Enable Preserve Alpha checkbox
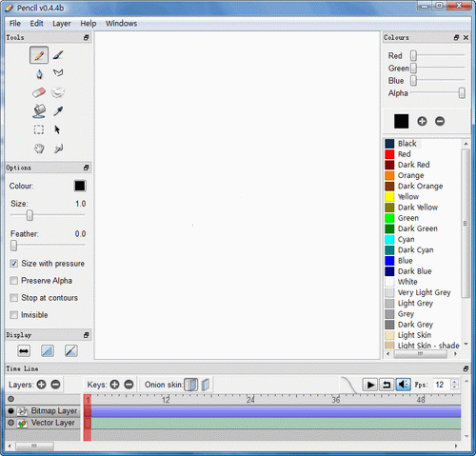This screenshot has height=456, width=476. [x=13, y=281]
